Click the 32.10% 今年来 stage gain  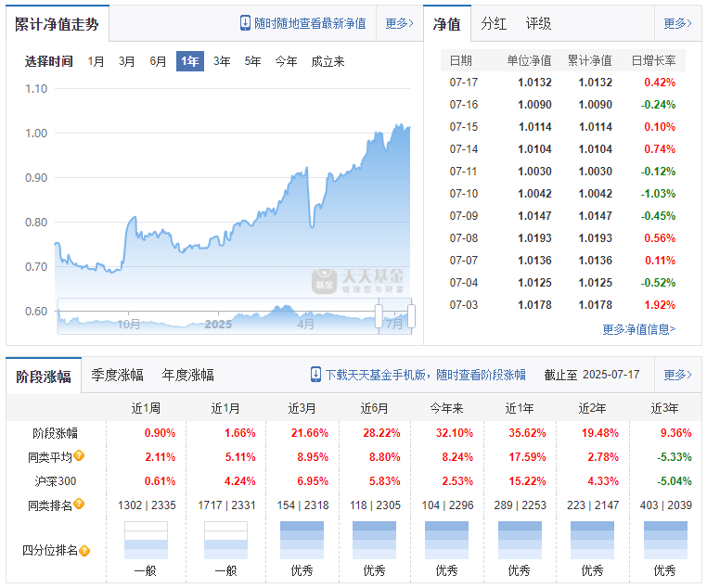(x=454, y=433)
